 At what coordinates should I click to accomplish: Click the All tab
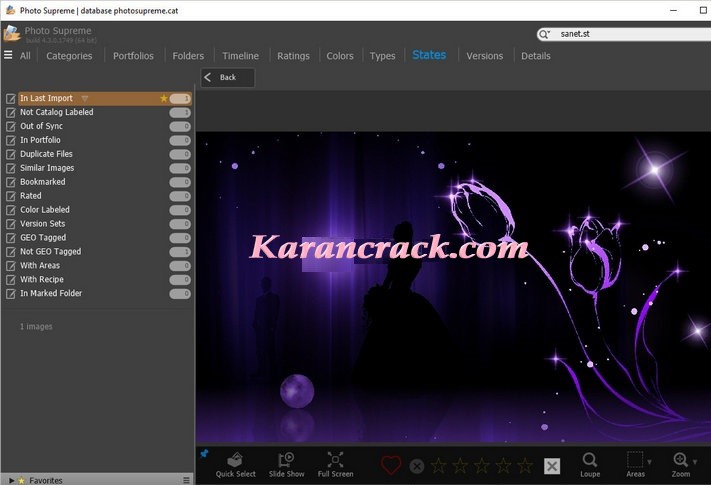point(25,56)
